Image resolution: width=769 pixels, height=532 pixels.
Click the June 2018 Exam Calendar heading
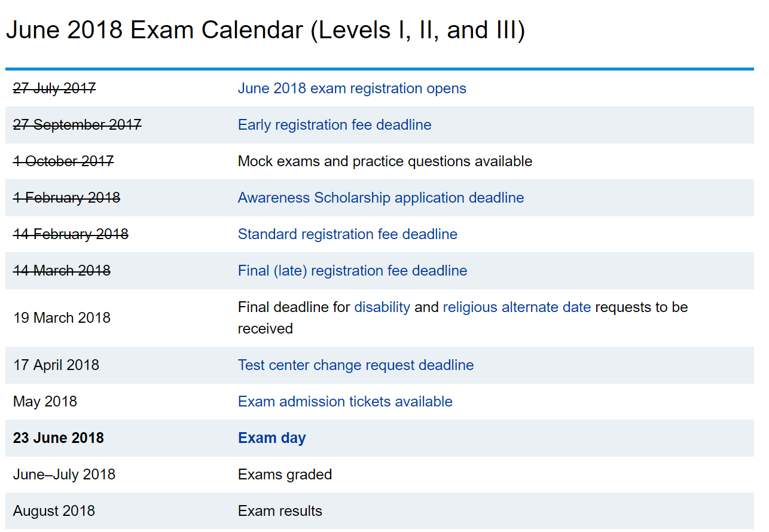point(265,30)
